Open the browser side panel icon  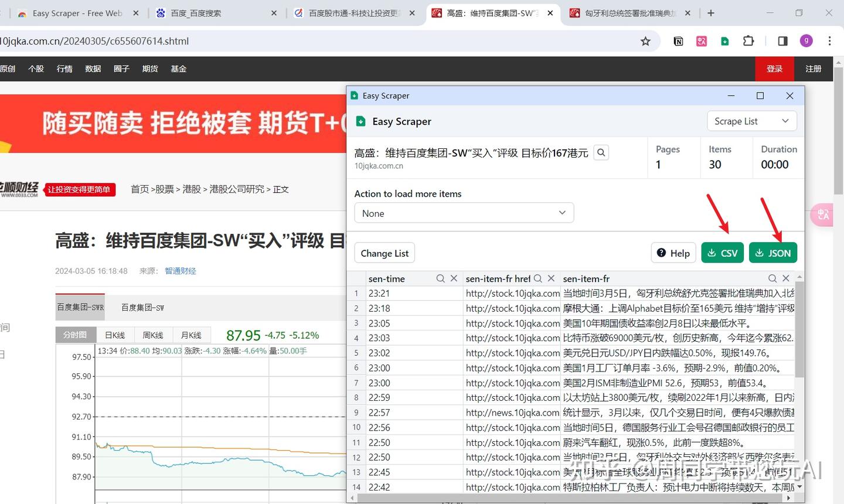pos(782,41)
